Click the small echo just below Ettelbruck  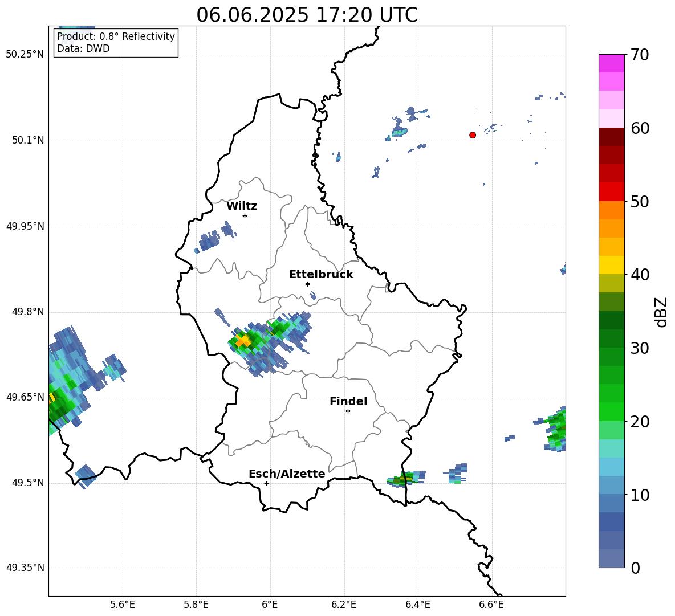coord(313,296)
